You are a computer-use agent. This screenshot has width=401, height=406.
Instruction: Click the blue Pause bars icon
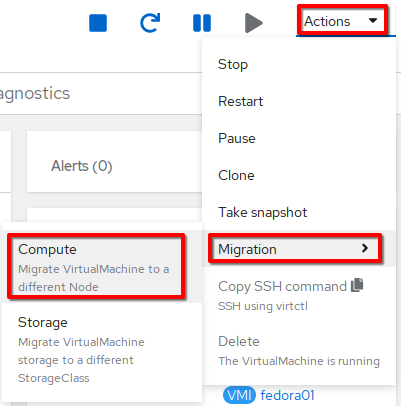[x=202, y=23]
